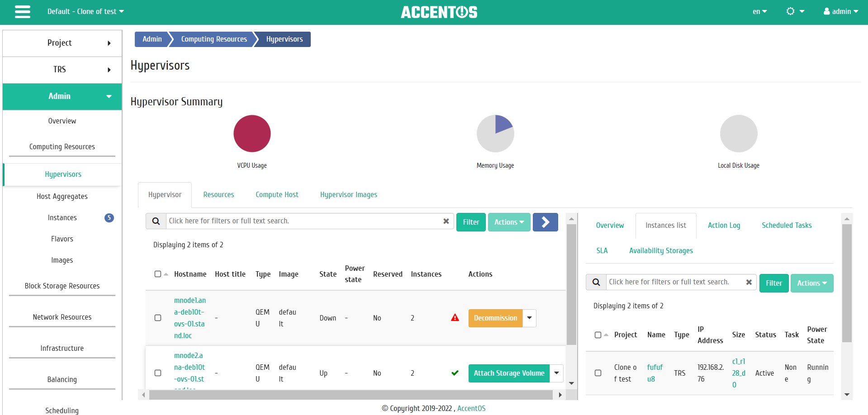
Task: Expand the Decommission action dropdown arrow
Action: click(529, 318)
